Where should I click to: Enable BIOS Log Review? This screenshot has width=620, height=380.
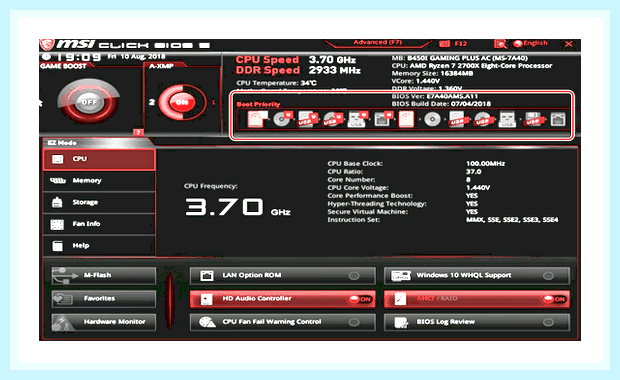pos(476,322)
